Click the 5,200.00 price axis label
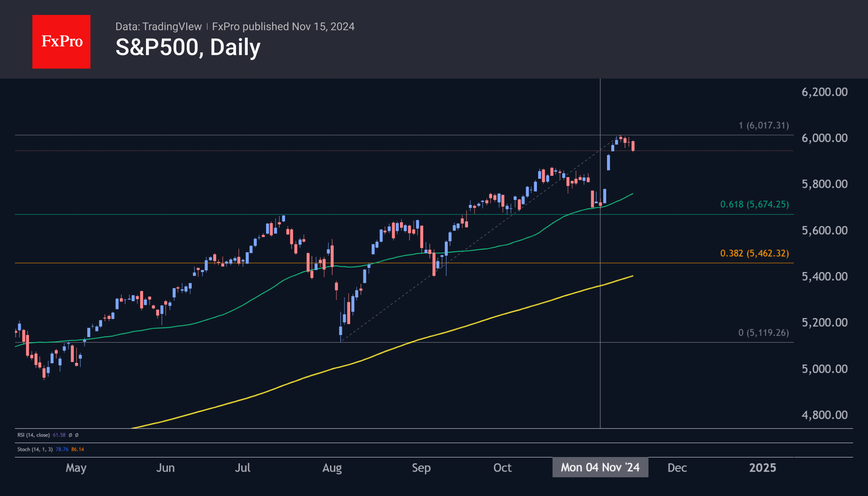 pyautogui.click(x=824, y=323)
